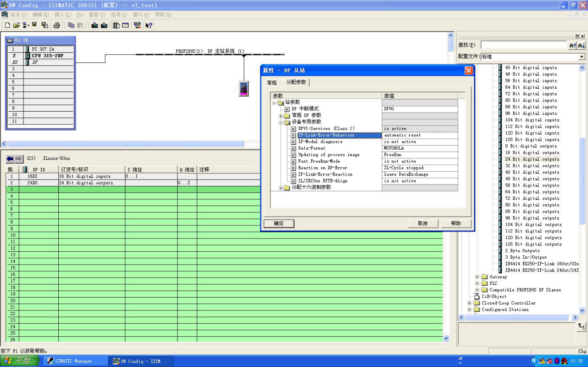The image size is (588, 367).
Task: Click the Data-Format value MOTOROLA
Action: [x=420, y=148]
